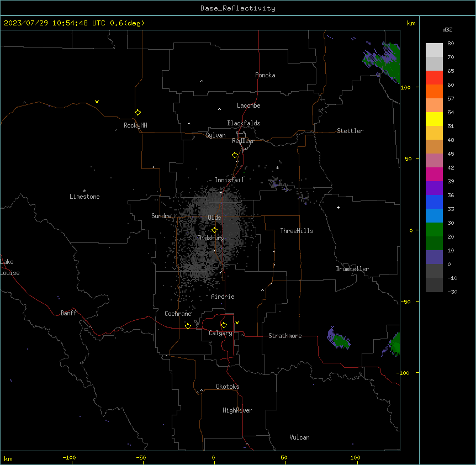
Task: Pick the magenta 39-42 dBZ legend swatch
Action: point(434,174)
